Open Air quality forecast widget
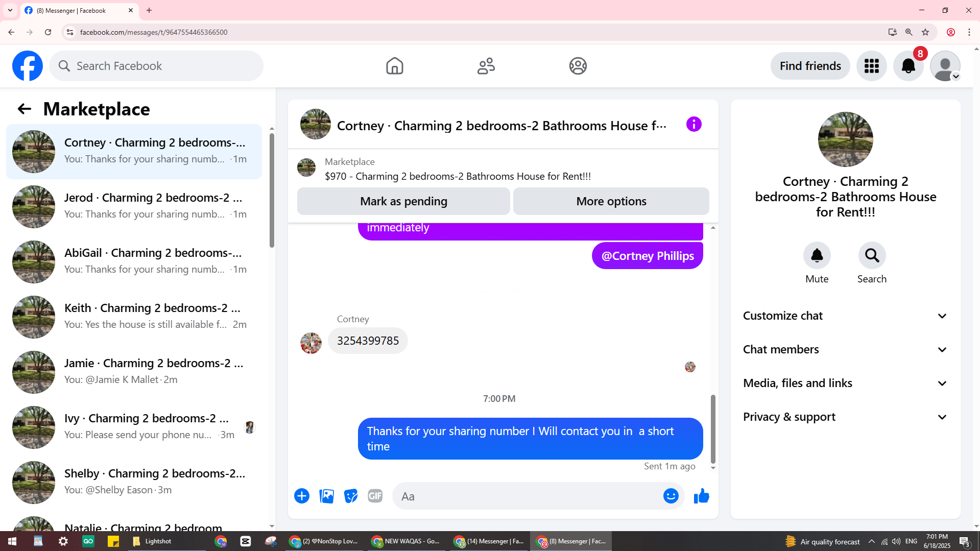This screenshot has width=980, height=551. (x=823, y=542)
